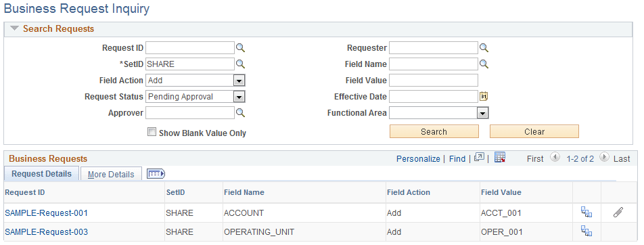Screen dimensions: 644x245
Task: Select the ACCOUNT field name cell
Action: (x=304, y=213)
